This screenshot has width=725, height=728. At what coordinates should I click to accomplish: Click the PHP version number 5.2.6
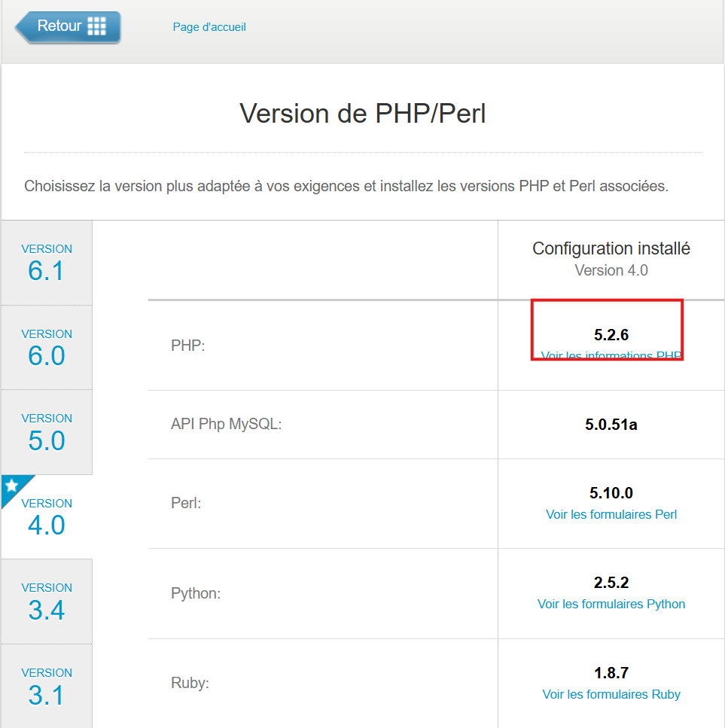(611, 335)
